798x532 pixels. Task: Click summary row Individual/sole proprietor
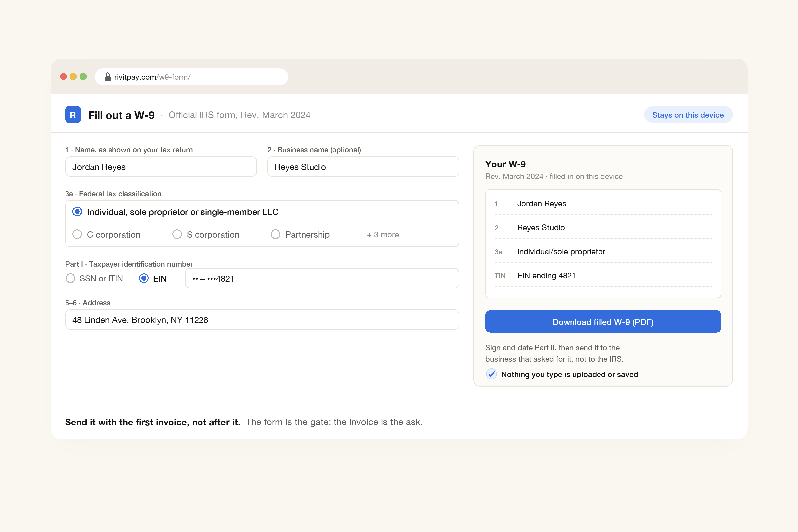[603, 251]
